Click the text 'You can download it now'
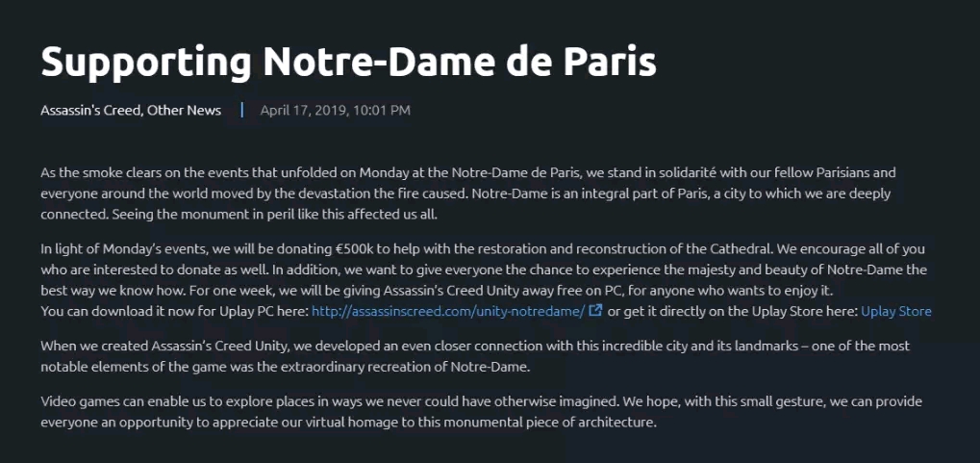 click(105, 311)
